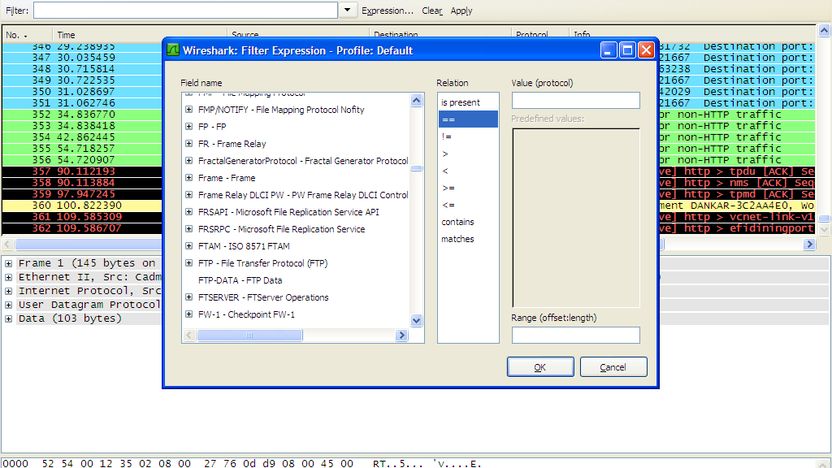832x468 pixels.
Task: Select FTP-DATA - FTP Data field
Action: [240, 280]
